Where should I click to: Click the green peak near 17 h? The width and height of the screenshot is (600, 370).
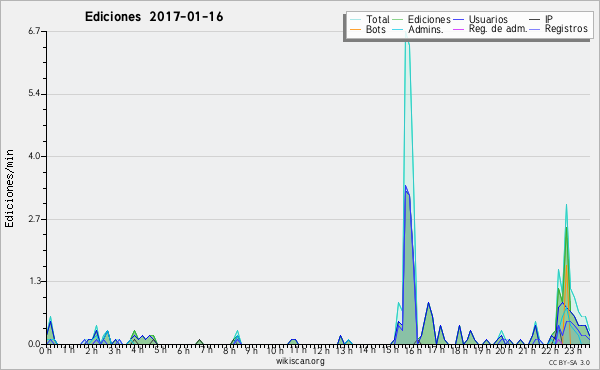[x=429, y=323]
